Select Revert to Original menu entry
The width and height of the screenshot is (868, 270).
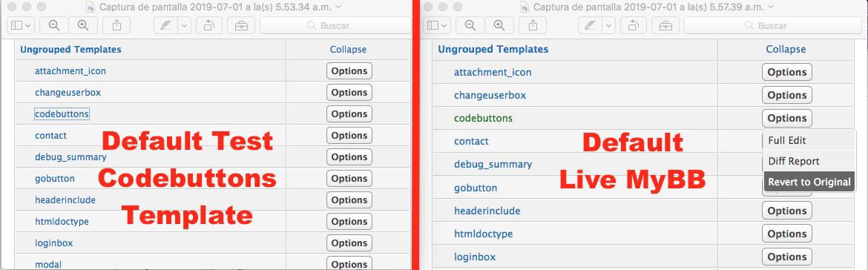tap(809, 182)
